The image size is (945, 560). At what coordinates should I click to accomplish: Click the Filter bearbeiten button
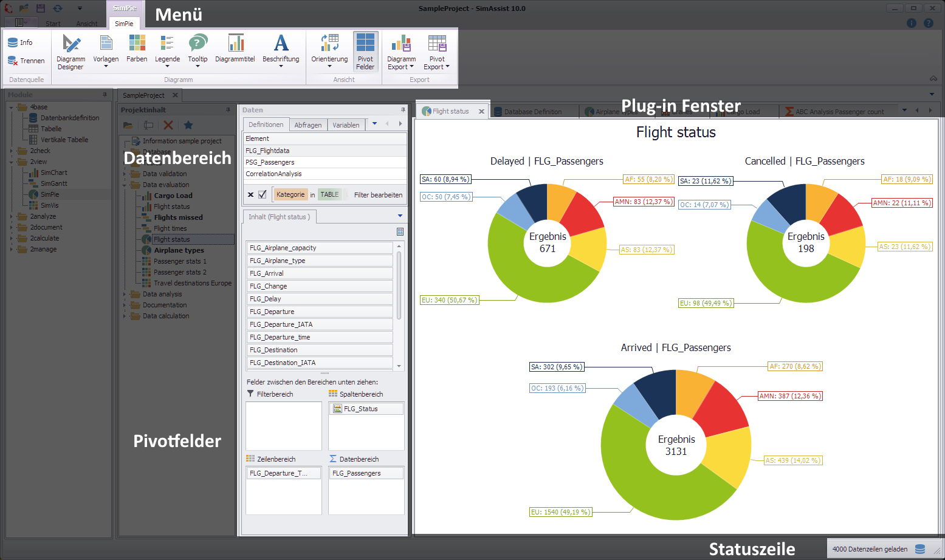click(x=378, y=195)
